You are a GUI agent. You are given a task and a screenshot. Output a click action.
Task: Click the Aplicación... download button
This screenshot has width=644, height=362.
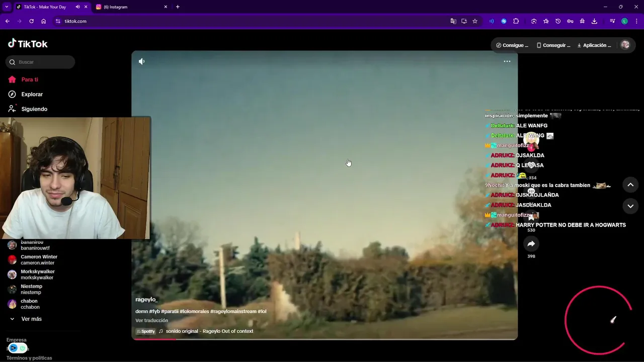point(594,45)
